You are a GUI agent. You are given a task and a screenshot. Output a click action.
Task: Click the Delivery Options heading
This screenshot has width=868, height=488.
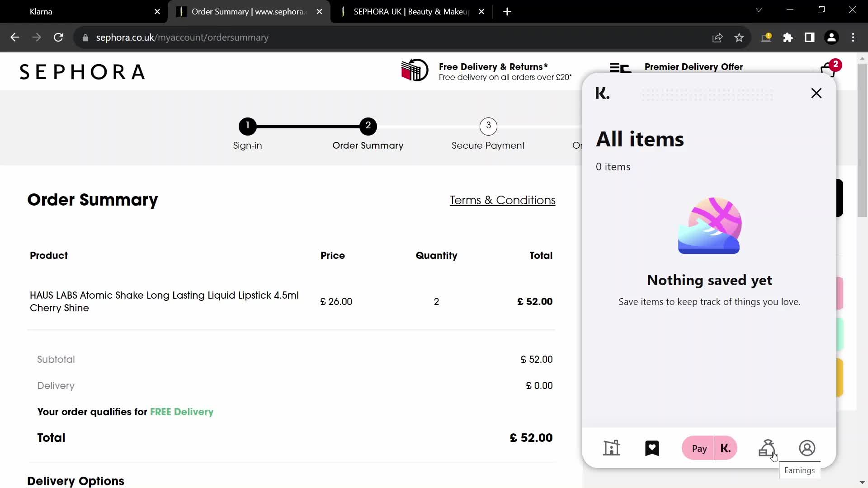[x=75, y=481]
